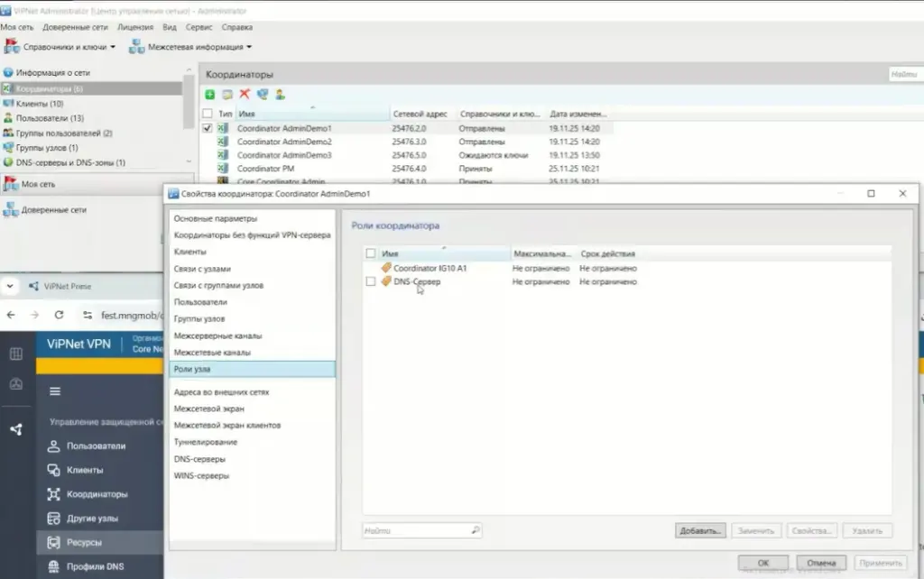Click the browser back arrow
This screenshot has height=579, width=924.
11,315
